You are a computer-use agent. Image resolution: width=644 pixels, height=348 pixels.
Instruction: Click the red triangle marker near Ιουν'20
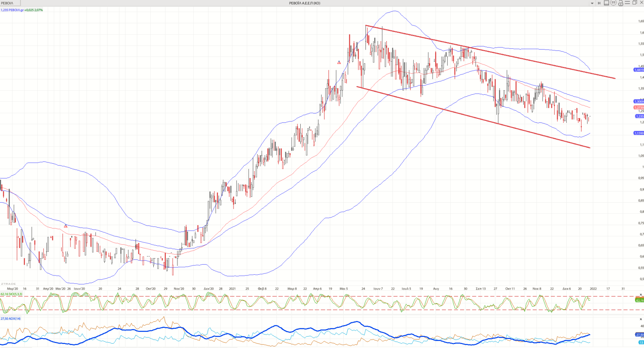point(66,226)
